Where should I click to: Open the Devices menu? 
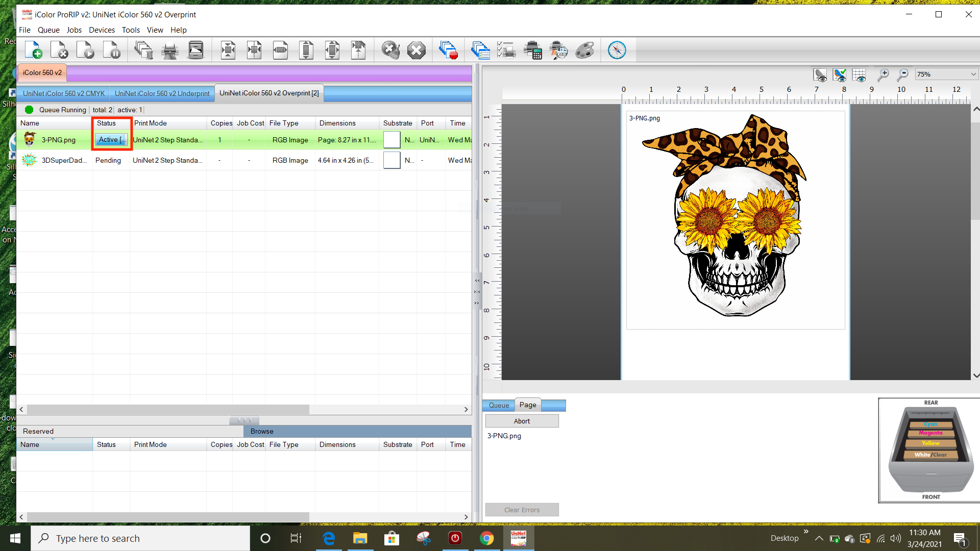pyautogui.click(x=102, y=30)
